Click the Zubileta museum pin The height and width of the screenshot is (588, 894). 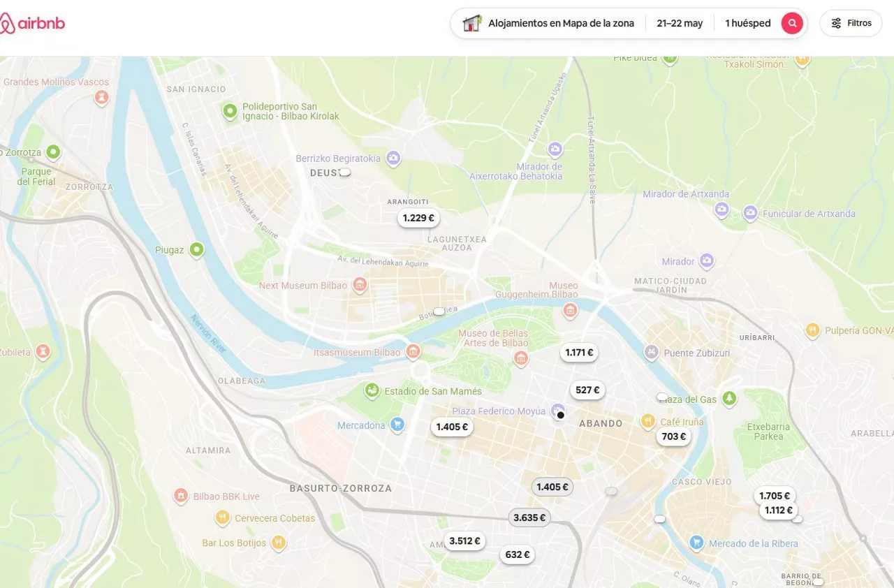43,351
